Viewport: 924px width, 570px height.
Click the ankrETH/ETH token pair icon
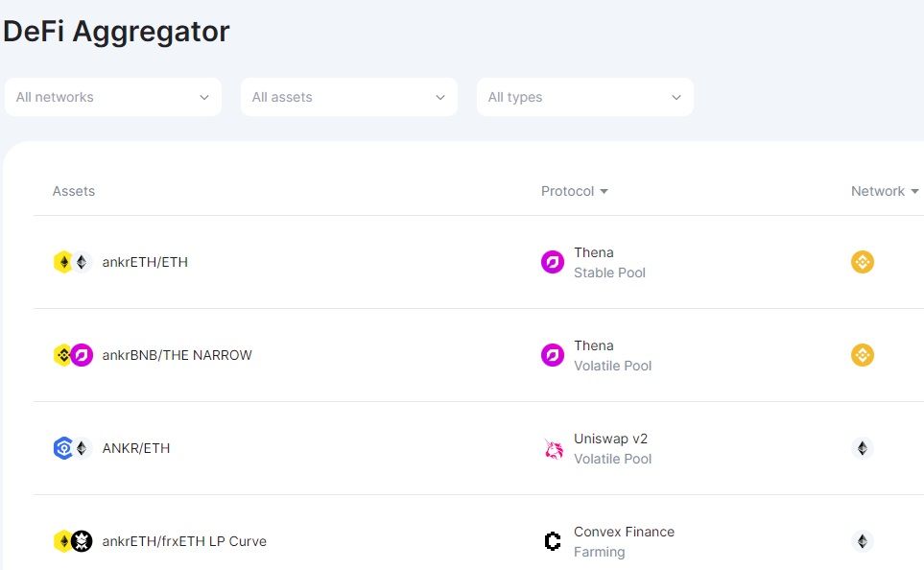click(72, 262)
